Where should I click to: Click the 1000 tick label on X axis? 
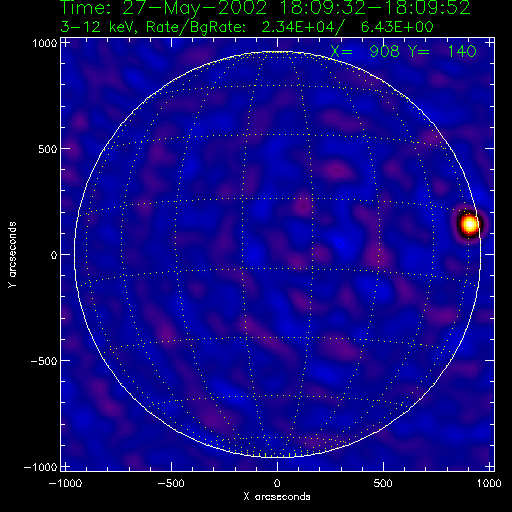click(489, 483)
